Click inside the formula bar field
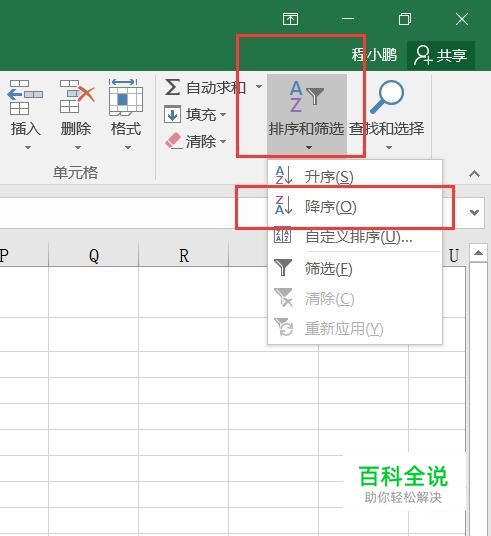Viewport: 491px width, 536px height. [233, 213]
